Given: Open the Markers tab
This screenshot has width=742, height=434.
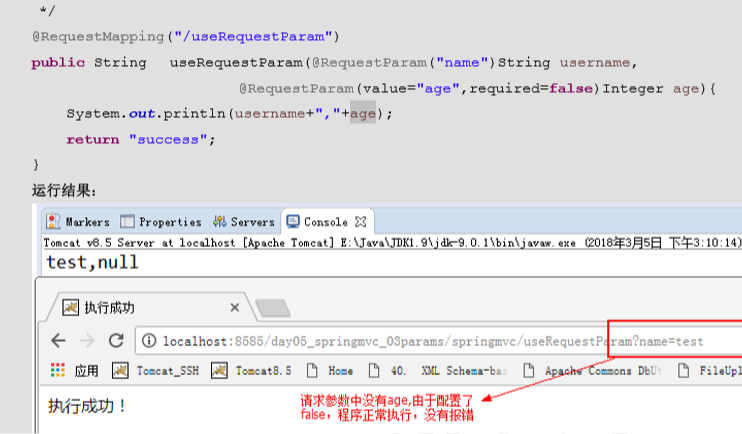Looking at the screenshot, I should click(x=78, y=221).
